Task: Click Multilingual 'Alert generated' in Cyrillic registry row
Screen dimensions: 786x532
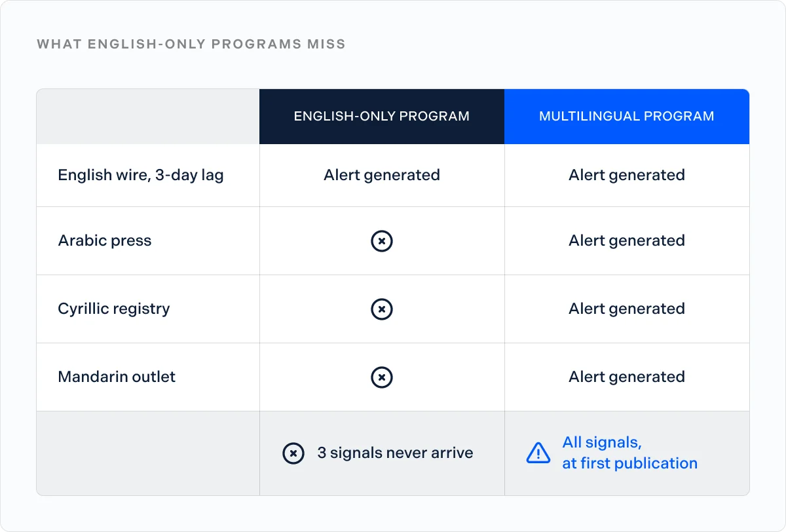Action: click(x=627, y=309)
